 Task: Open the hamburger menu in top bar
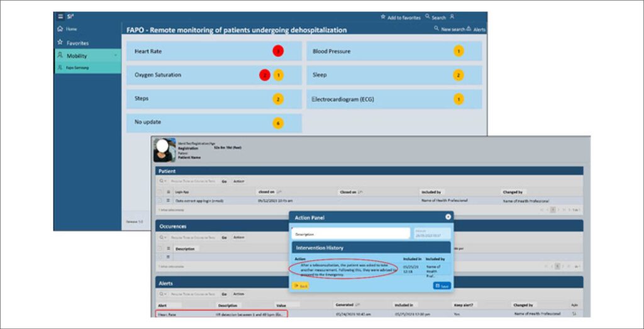(60, 16)
